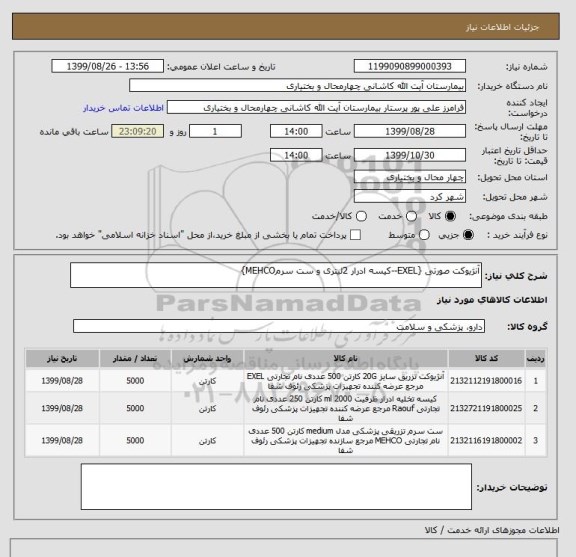Click the request number field 1199090899000393

(410, 67)
